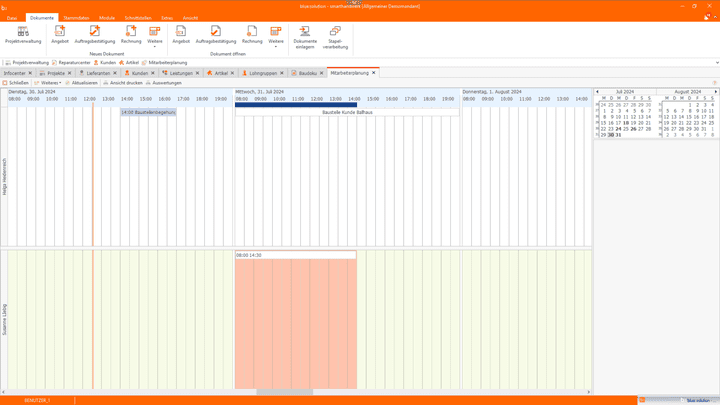Click the Ansicht drucken button
The height and width of the screenshot is (405, 720).
click(124, 83)
